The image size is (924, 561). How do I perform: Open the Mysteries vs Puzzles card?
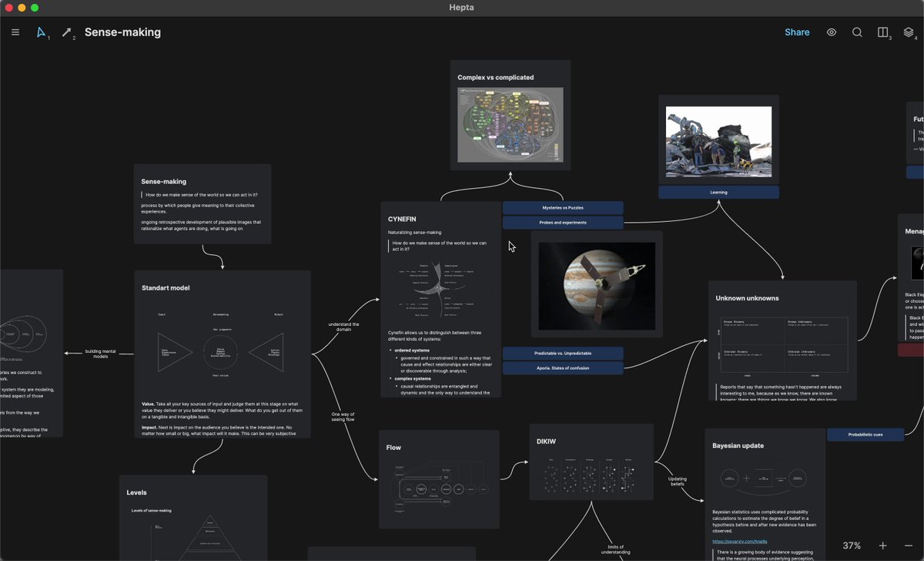point(563,208)
